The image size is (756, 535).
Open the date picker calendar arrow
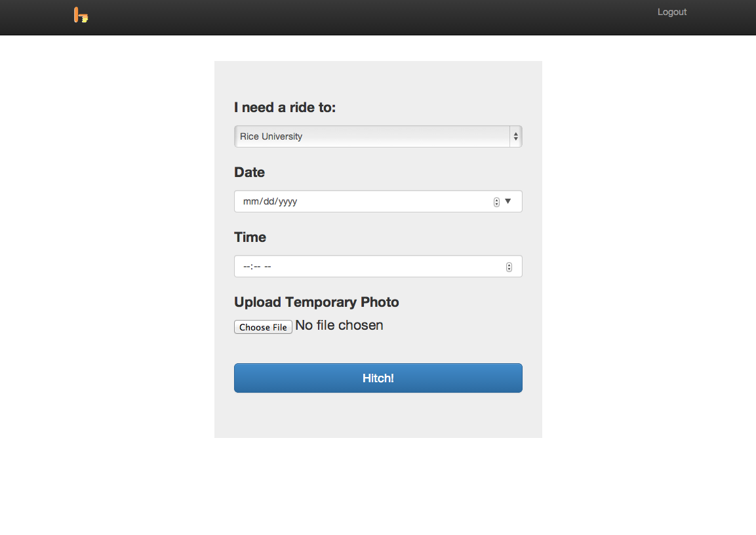(x=507, y=201)
